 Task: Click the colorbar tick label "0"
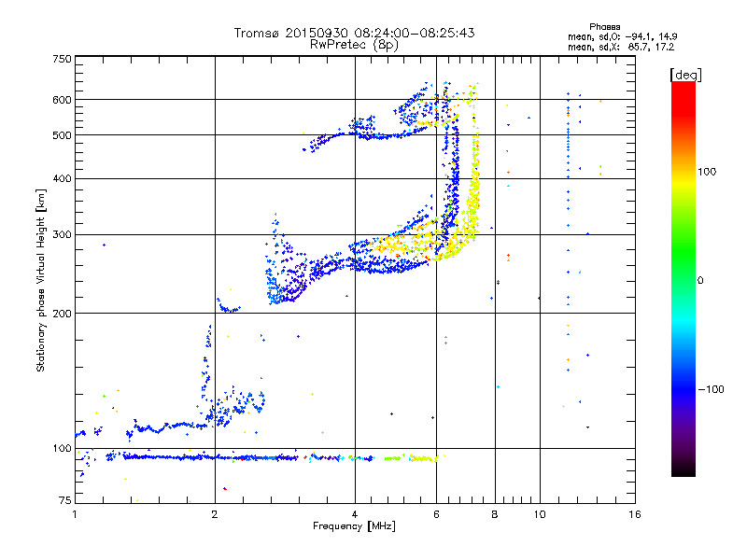point(700,281)
